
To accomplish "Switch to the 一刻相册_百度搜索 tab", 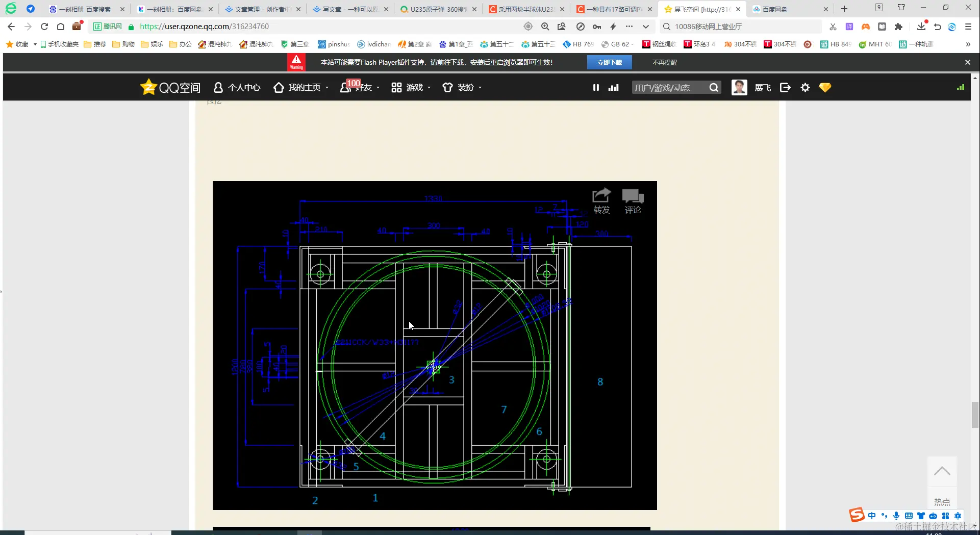I will click(x=86, y=9).
